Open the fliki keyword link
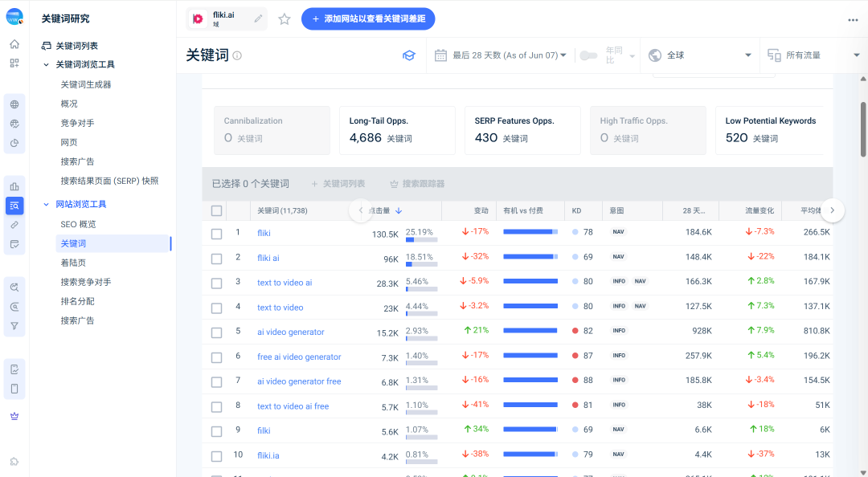This screenshot has height=477, width=868. tap(264, 234)
